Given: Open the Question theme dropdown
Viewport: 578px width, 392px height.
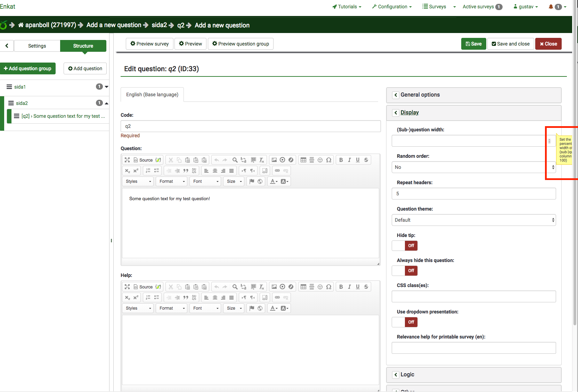Looking at the screenshot, I should click(473, 220).
